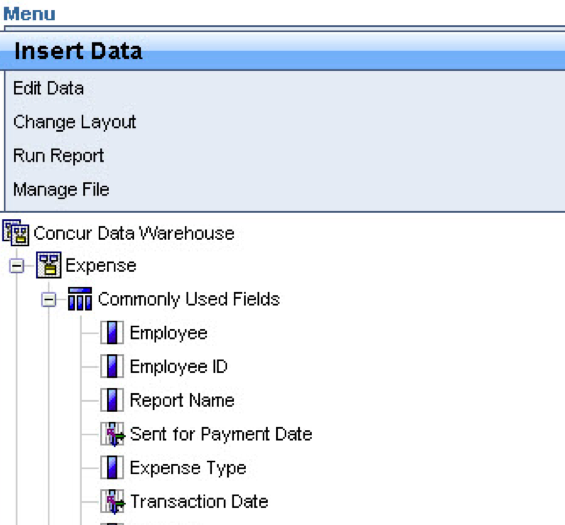Select the Employee field

tap(168, 333)
